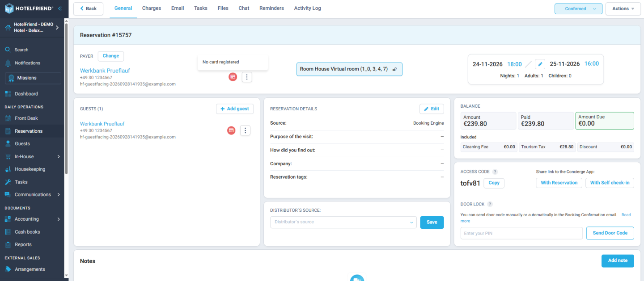Switch to Charges tab

(x=152, y=8)
